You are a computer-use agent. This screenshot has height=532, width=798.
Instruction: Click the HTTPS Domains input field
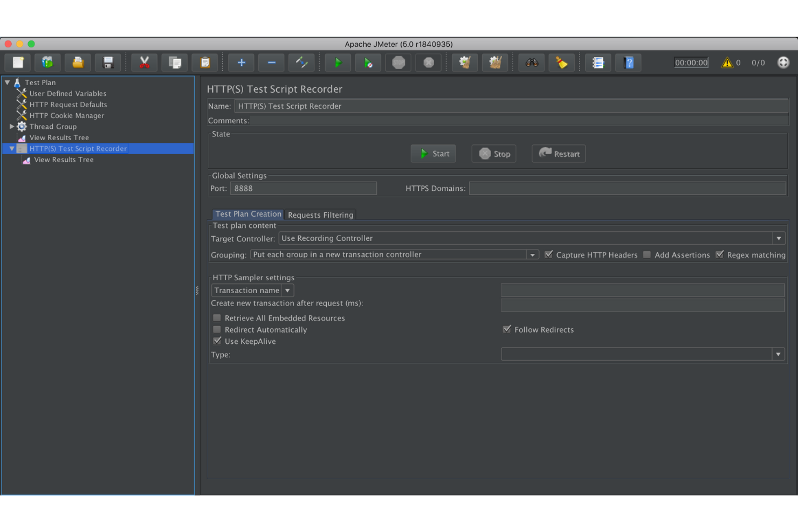click(x=628, y=188)
